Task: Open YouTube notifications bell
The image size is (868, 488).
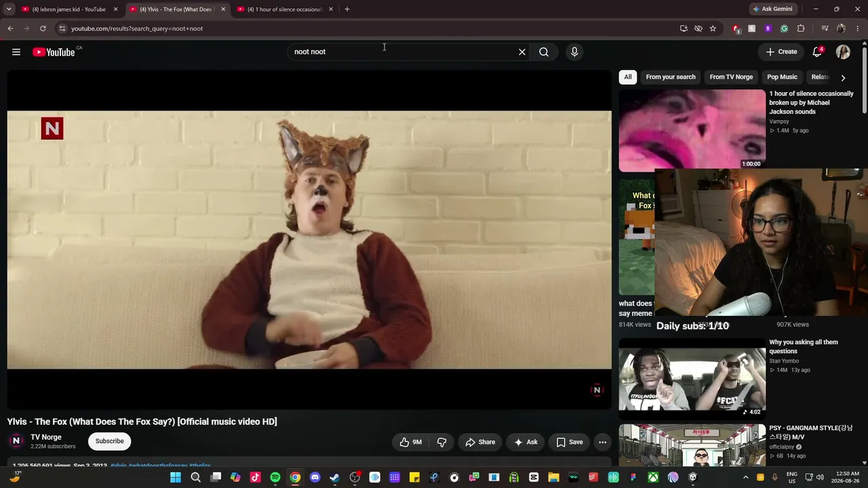Action: (x=818, y=52)
